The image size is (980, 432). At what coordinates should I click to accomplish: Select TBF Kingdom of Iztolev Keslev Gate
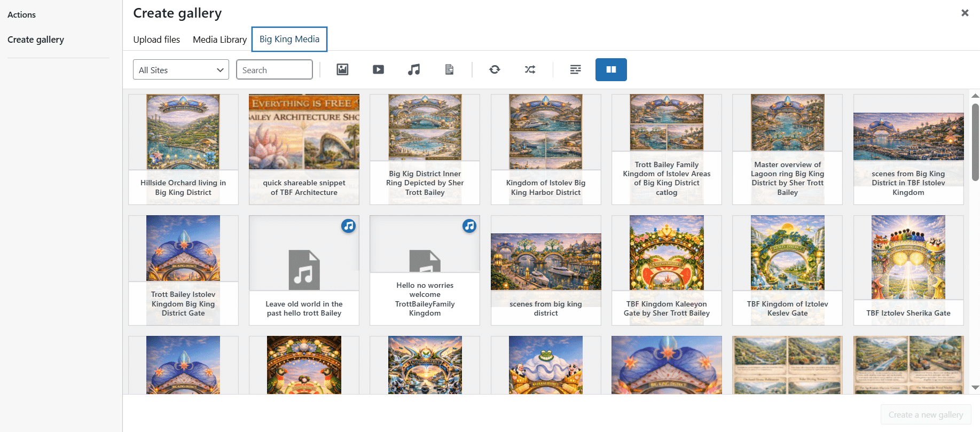point(787,270)
